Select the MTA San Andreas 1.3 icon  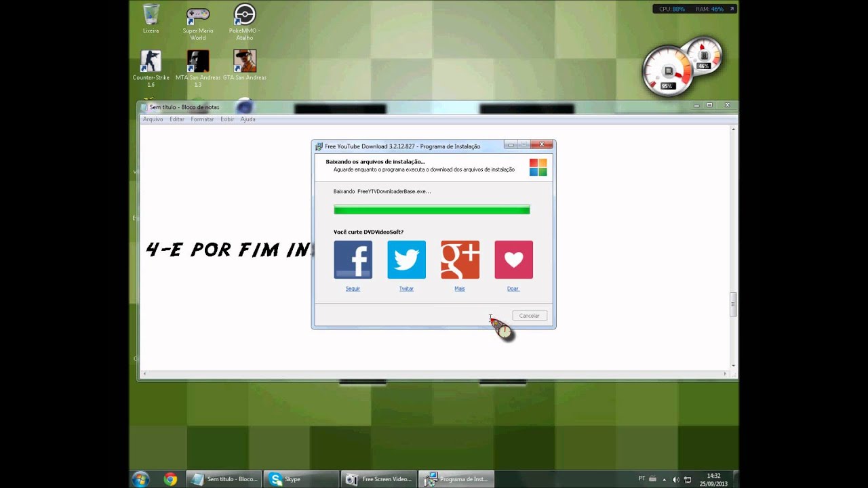[198, 68]
